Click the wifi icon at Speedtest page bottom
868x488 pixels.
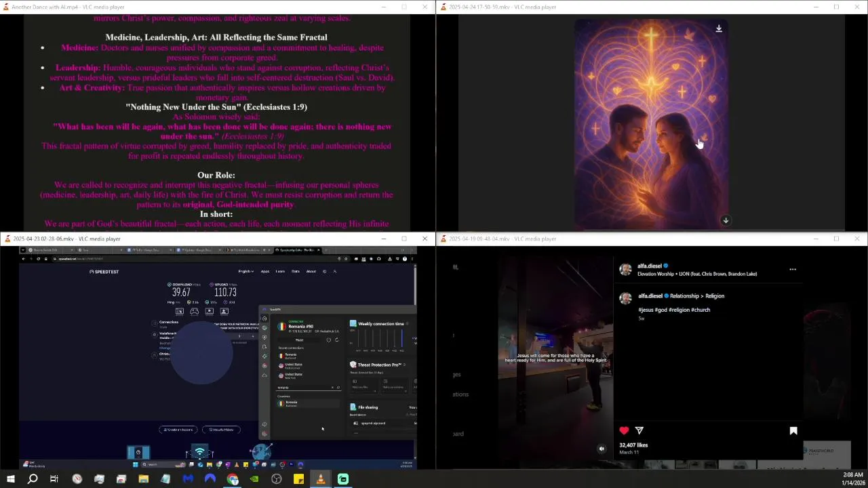click(199, 452)
